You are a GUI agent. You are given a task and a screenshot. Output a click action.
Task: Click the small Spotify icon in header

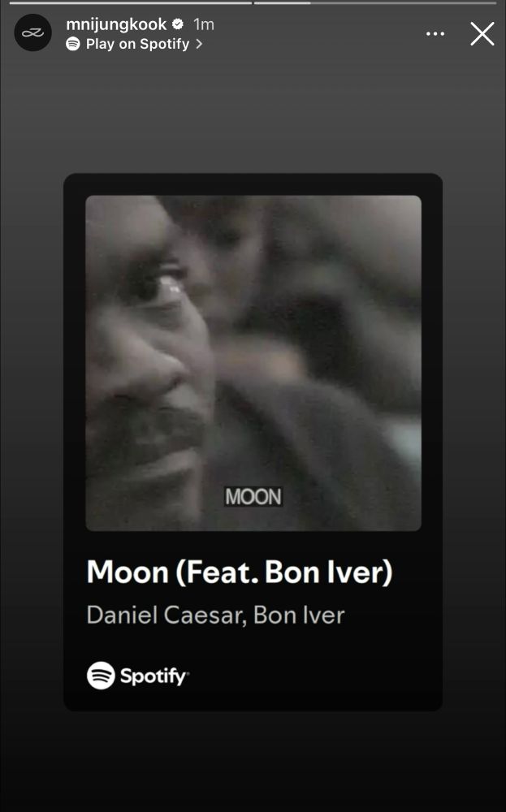[73, 44]
